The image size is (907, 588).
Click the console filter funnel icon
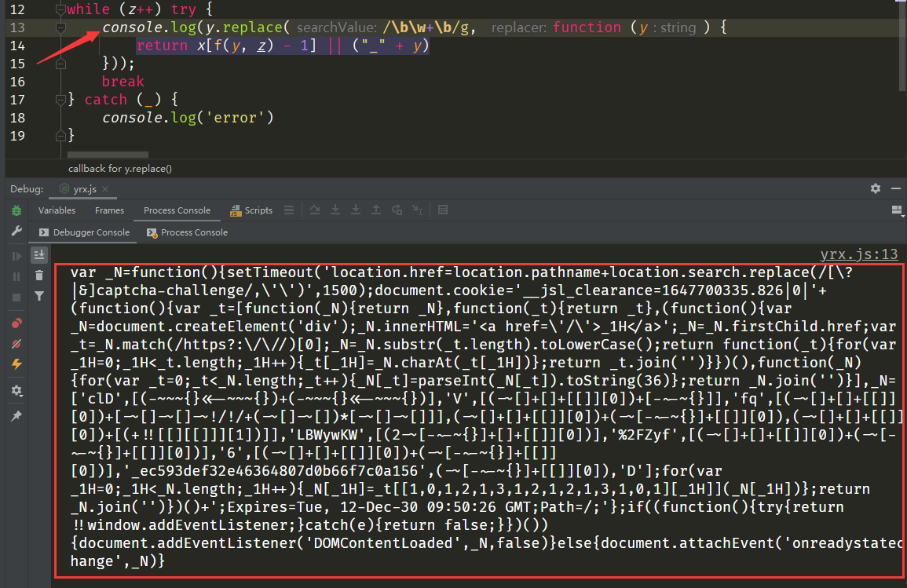tap(39, 296)
